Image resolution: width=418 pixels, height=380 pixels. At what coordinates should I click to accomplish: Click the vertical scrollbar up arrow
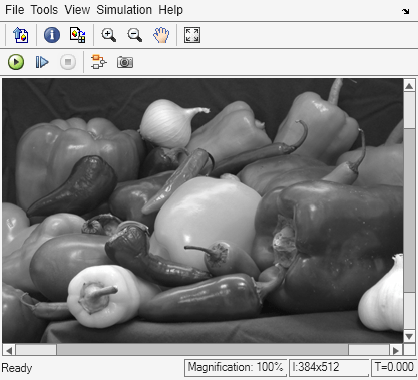[x=409, y=86]
